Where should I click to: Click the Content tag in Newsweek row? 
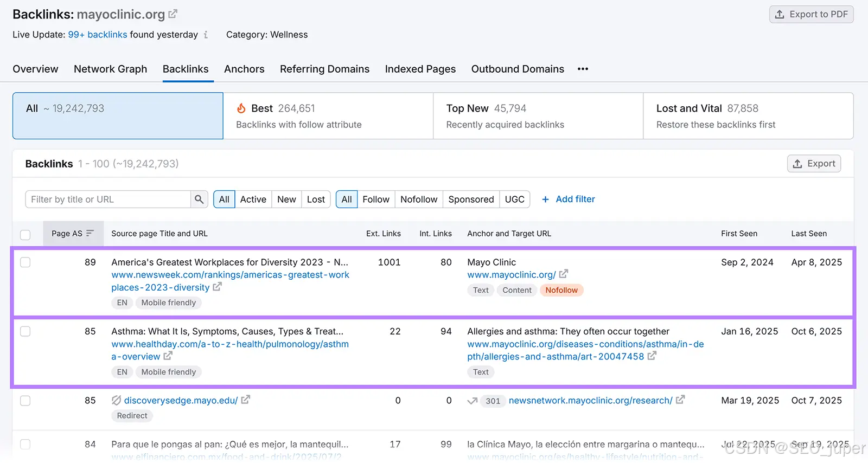[516, 290]
